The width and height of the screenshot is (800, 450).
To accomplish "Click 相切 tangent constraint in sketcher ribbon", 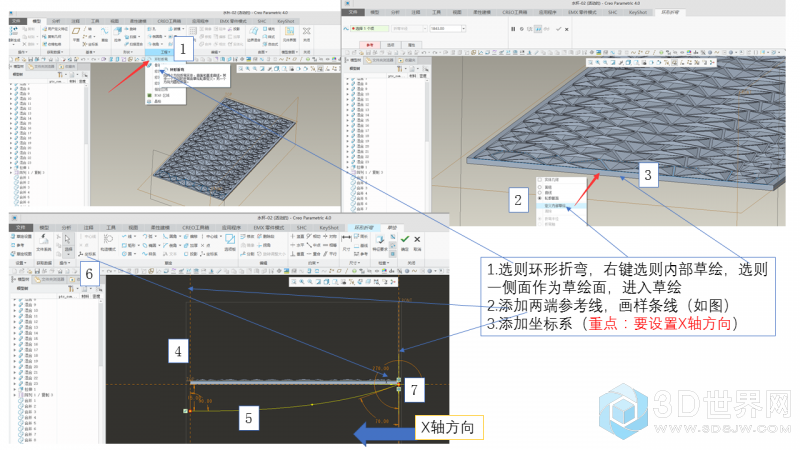I will click(313, 236).
